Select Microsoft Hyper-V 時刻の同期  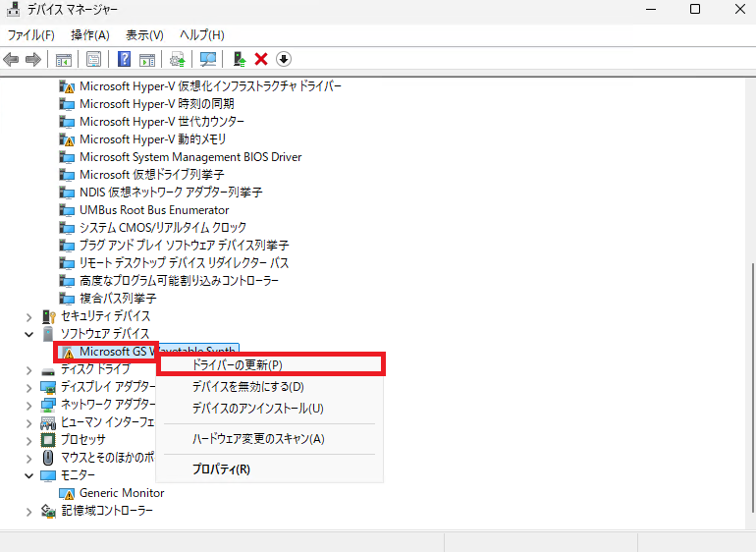157,104
